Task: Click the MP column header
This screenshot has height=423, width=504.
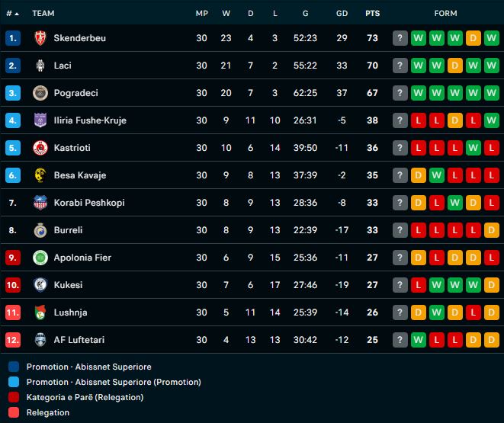Action: 201,13
